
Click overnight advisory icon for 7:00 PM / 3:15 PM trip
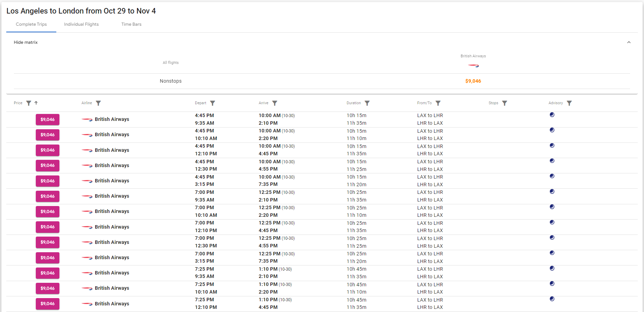[552, 253]
